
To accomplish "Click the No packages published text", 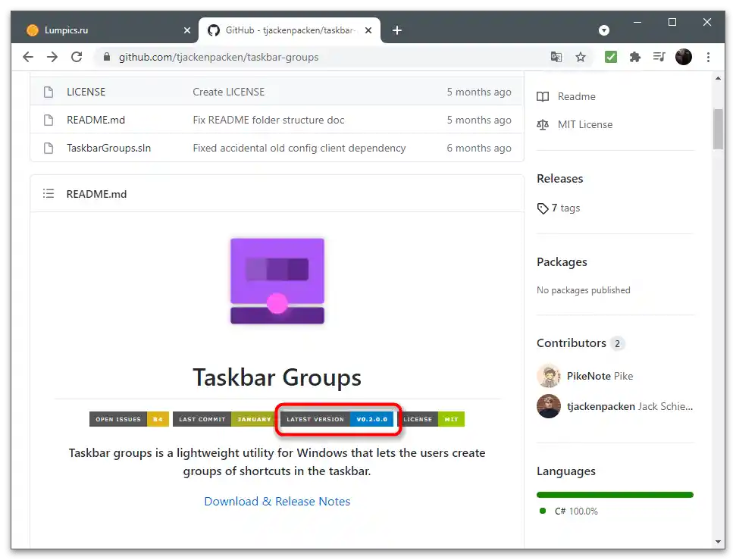I will point(584,290).
